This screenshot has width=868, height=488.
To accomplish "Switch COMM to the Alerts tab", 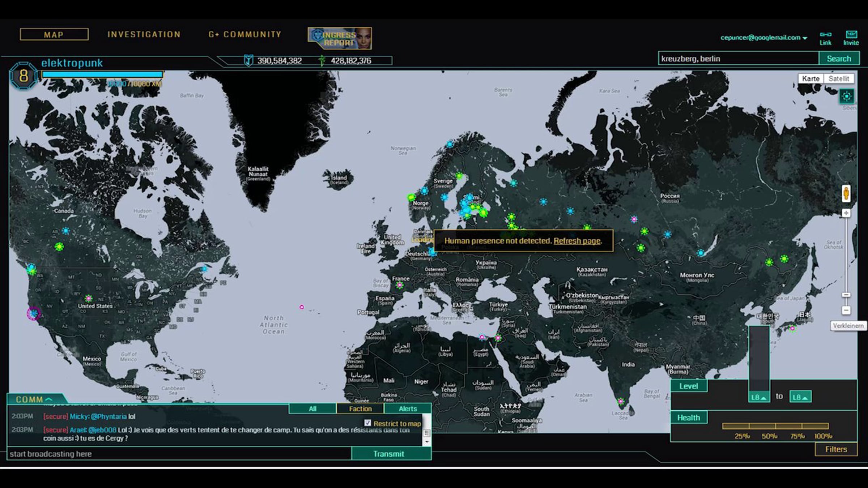I will (408, 408).
